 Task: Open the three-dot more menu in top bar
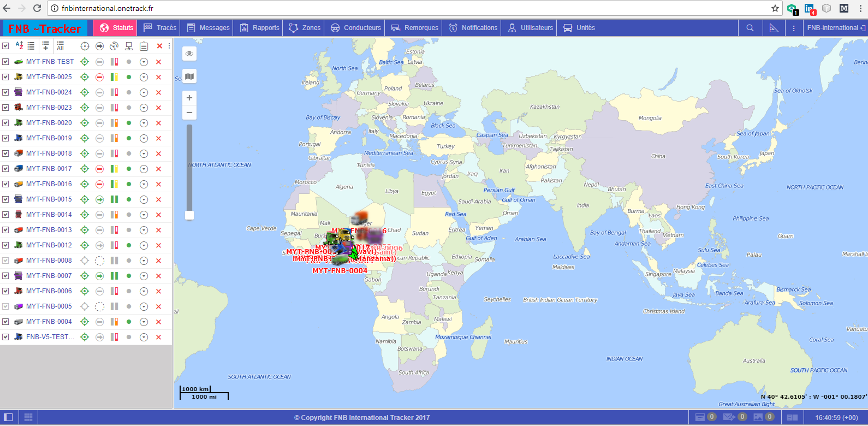tap(793, 28)
